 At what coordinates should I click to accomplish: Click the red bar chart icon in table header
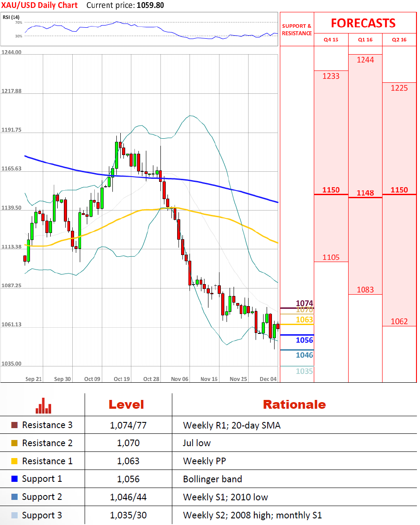click(43, 406)
